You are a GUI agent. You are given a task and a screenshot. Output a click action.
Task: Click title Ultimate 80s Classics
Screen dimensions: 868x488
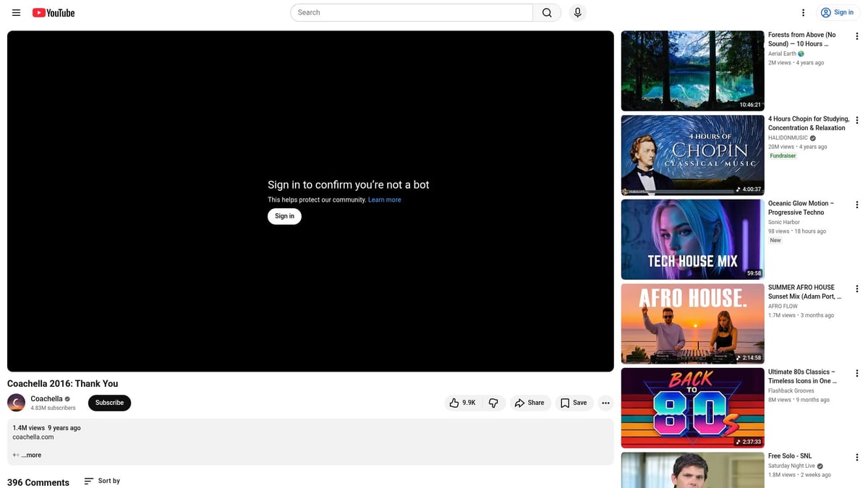click(x=803, y=376)
